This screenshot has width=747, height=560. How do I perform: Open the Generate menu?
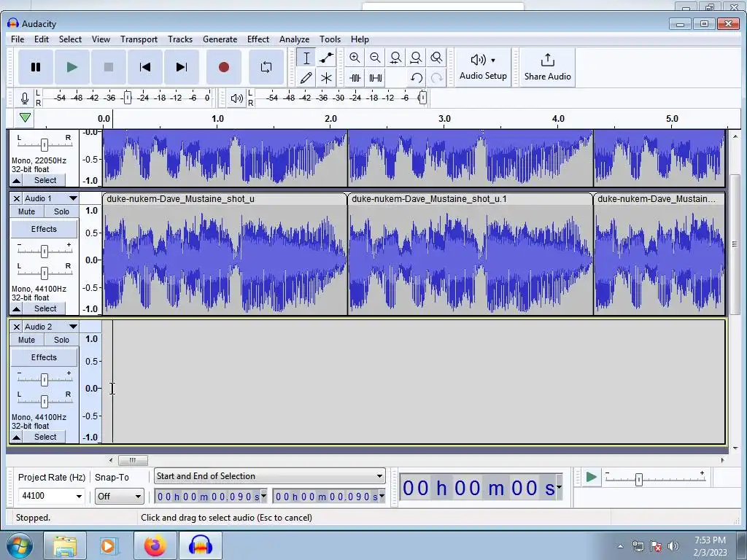pos(220,39)
